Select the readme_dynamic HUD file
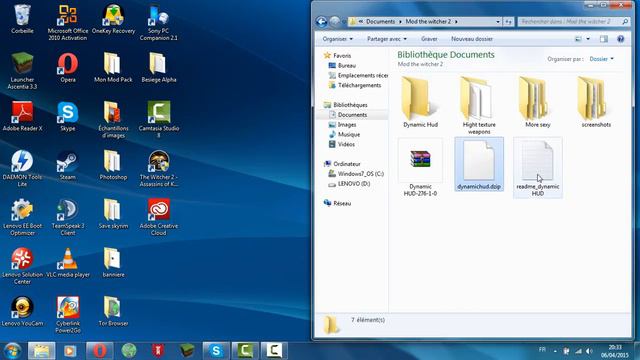 click(x=538, y=167)
